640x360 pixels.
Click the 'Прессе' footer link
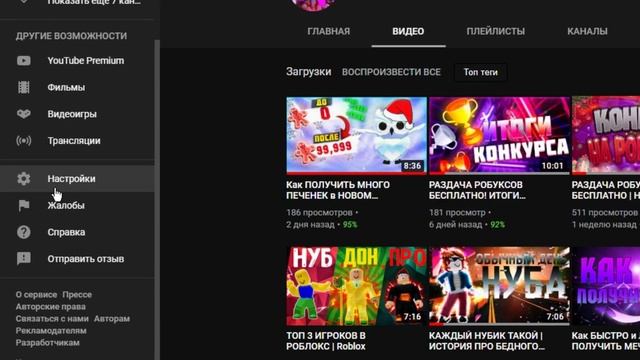(77, 294)
